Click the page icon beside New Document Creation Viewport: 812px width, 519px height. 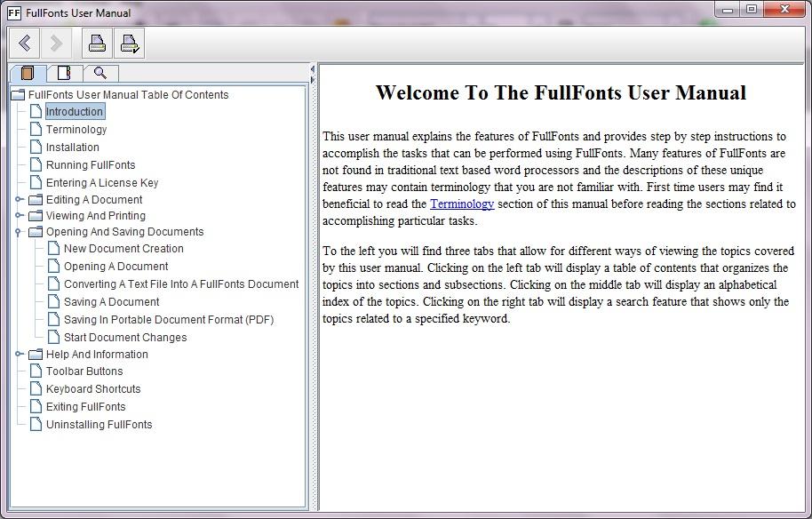tap(53, 248)
